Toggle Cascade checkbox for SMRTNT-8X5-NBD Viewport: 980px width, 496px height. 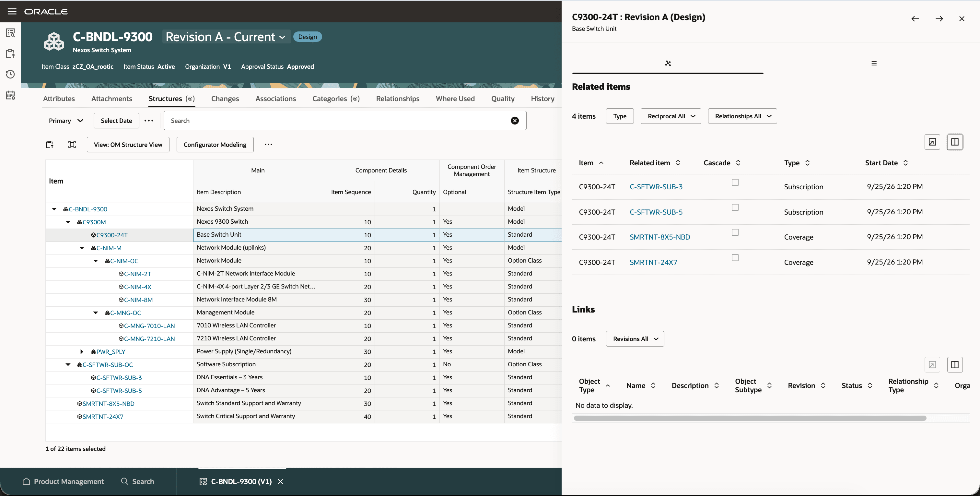pos(735,232)
